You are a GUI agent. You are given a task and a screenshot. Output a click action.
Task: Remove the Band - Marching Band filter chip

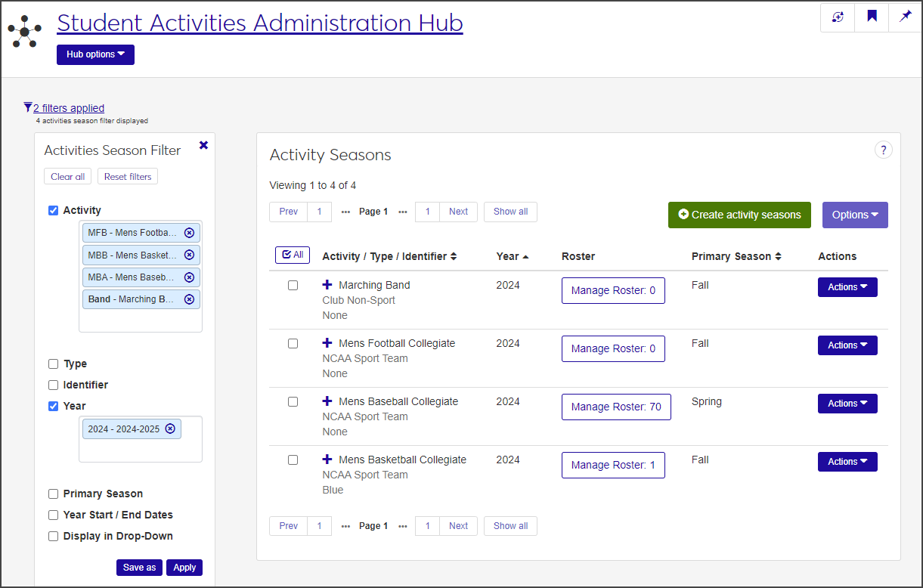189,299
